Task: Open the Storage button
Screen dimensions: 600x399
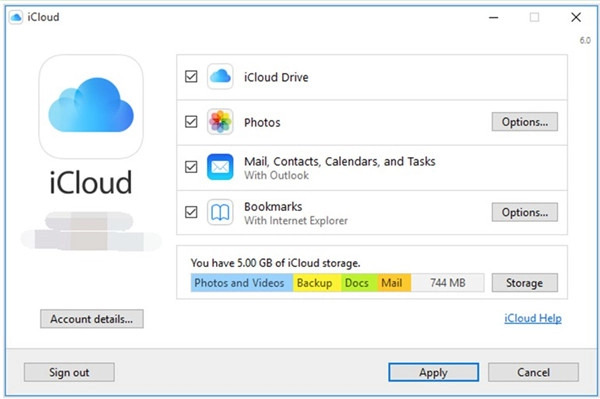Action: coord(525,283)
